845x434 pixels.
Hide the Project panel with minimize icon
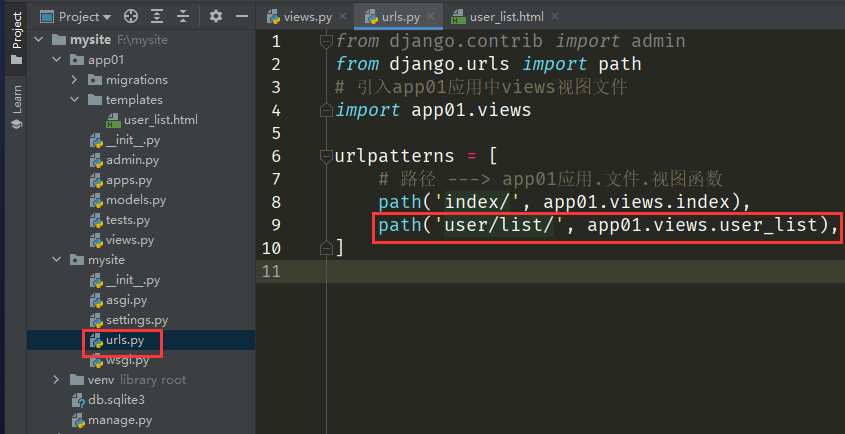coord(241,17)
